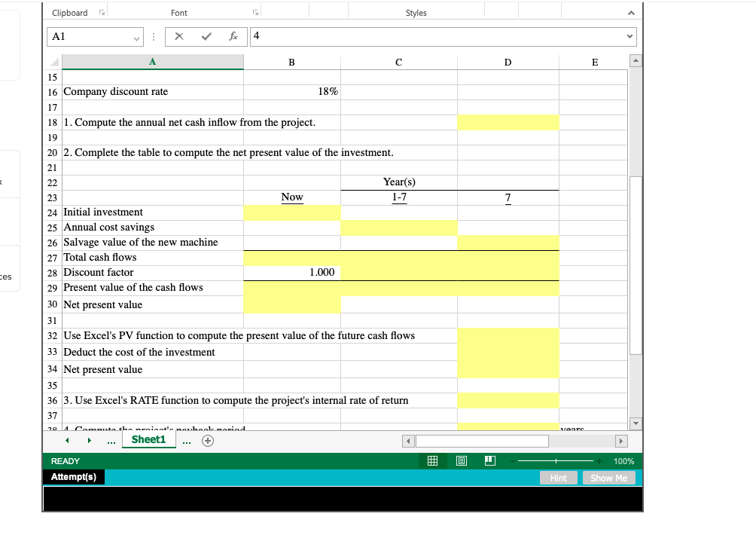The width and height of the screenshot is (756, 544).
Task: Select Page Break Preview icon in status bar
Action: coord(489,460)
